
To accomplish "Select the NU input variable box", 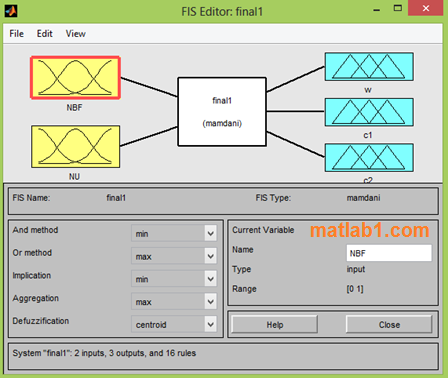I will (75, 146).
